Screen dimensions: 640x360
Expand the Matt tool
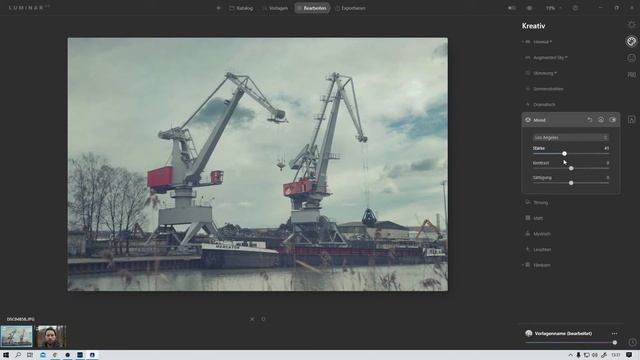(x=538, y=218)
